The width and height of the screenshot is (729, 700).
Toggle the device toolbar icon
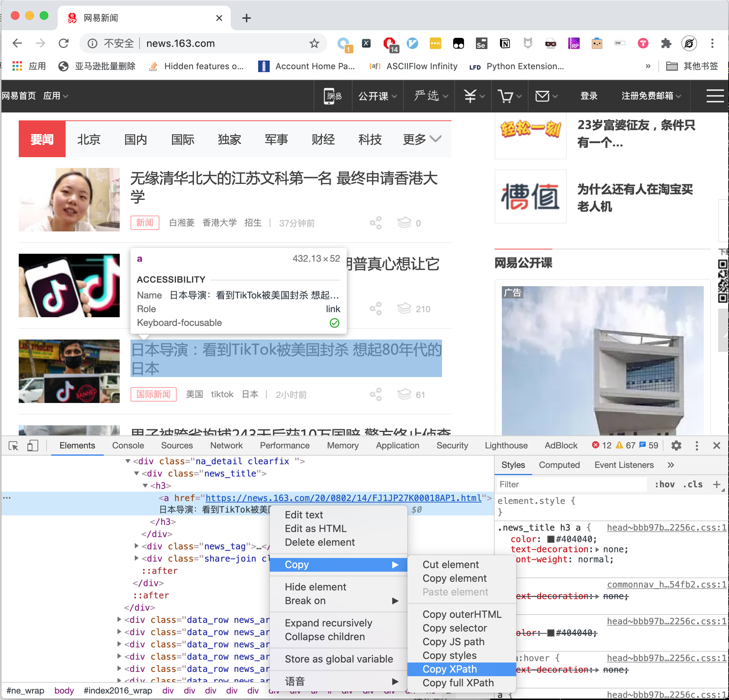click(x=33, y=446)
